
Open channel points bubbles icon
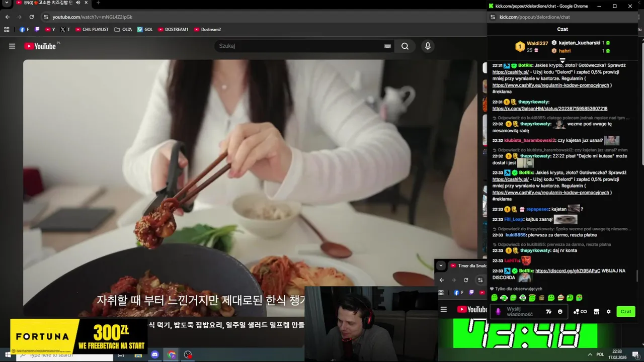pyautogui.click(x=580, y=312)
